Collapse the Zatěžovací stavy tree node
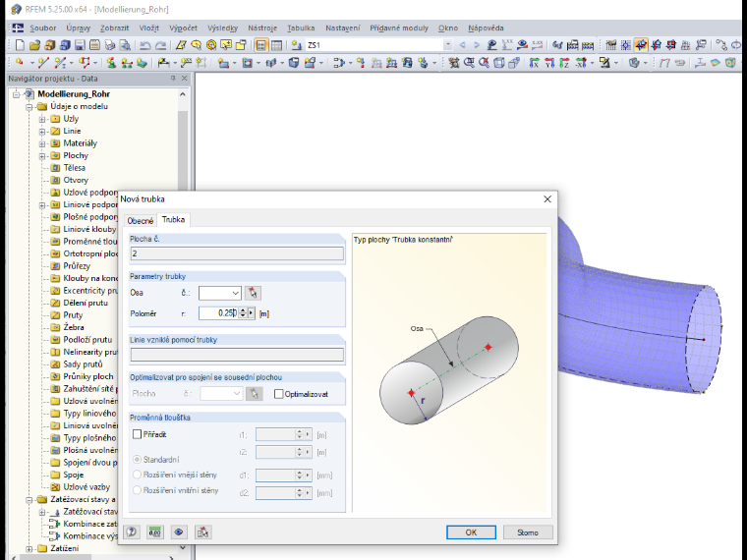This screenshot has height=560, width=747. click(29, 500)
